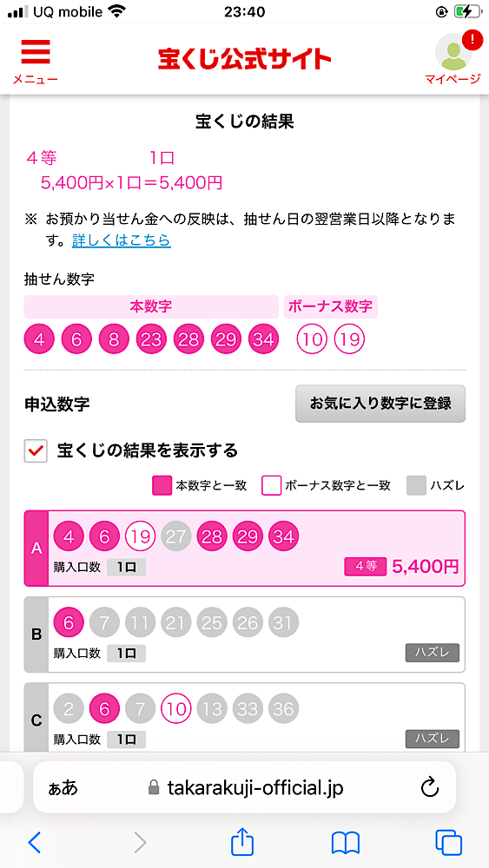Tap the ぁあ reader settings button

click(x=63, y=788)
